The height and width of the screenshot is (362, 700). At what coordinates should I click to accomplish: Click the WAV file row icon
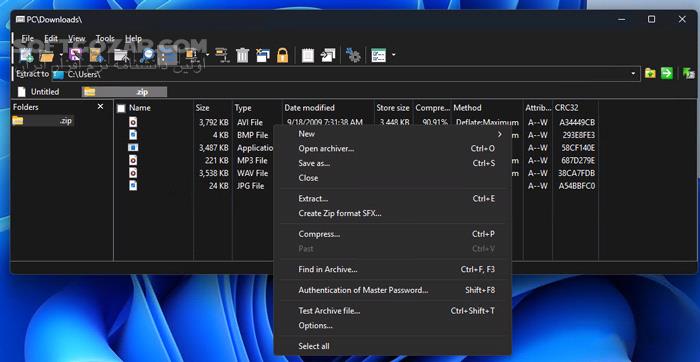133,172
